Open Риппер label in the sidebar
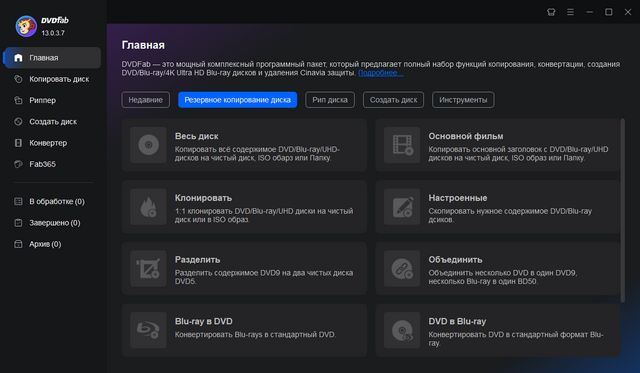The height and width of the screenshot is (373, 640). tap(42, 100)
